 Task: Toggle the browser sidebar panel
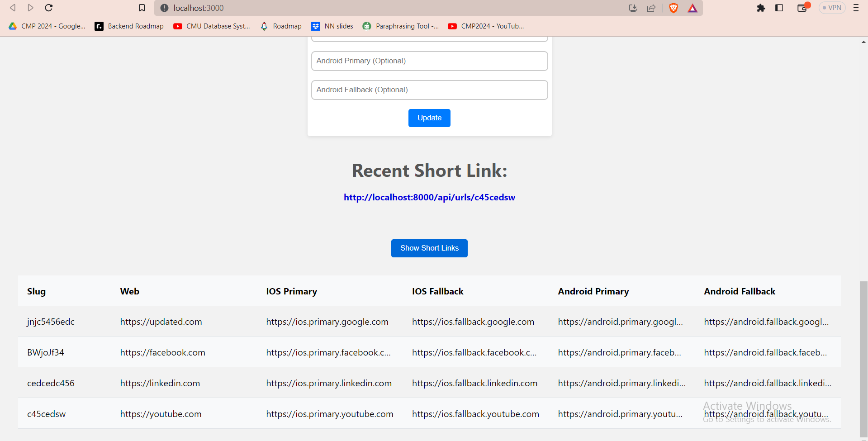click(779, 8)
